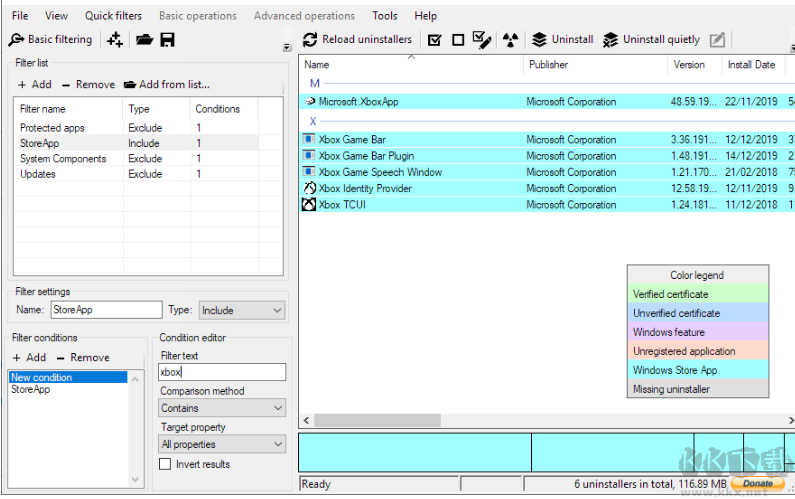Screen dimensions: 795x499
Task: Click the Basic filtering toolbar icon
Action: tap(16, 40)
